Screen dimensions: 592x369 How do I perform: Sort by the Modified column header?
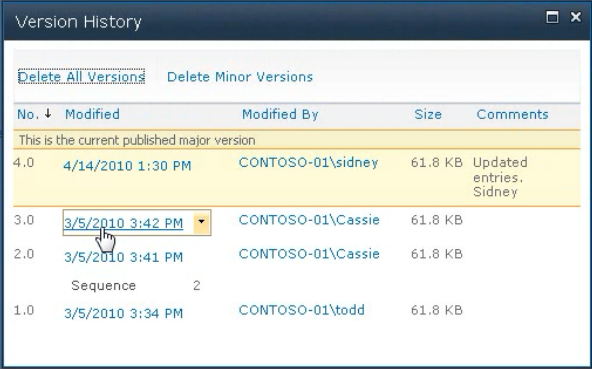pos(92,114)
